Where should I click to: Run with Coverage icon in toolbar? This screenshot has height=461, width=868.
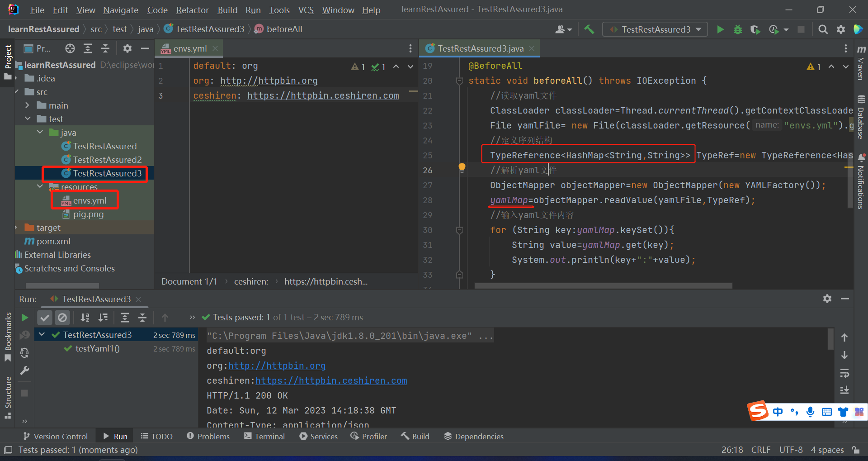pos(755,29)
